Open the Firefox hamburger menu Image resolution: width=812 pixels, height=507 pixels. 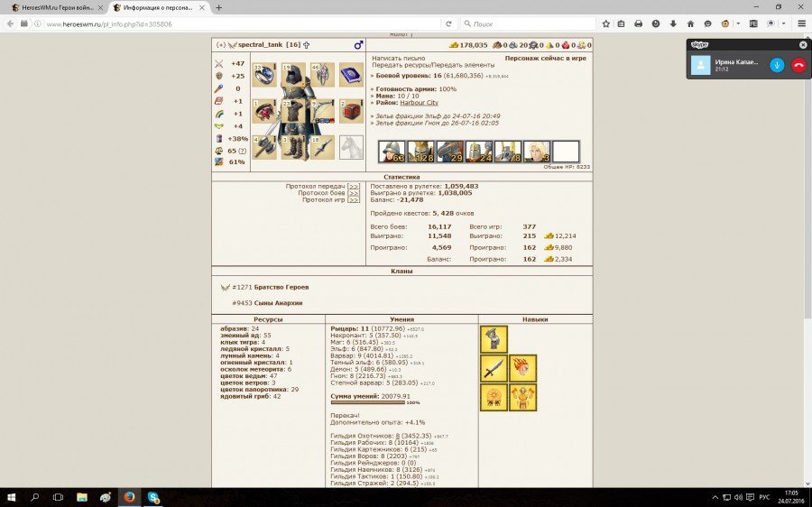802,23
